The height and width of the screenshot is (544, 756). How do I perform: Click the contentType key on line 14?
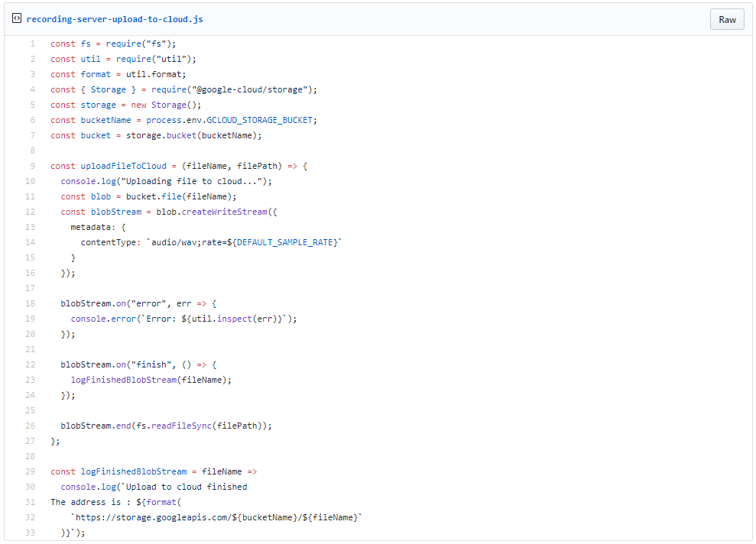pyautogui.click(x=108, y=242)
